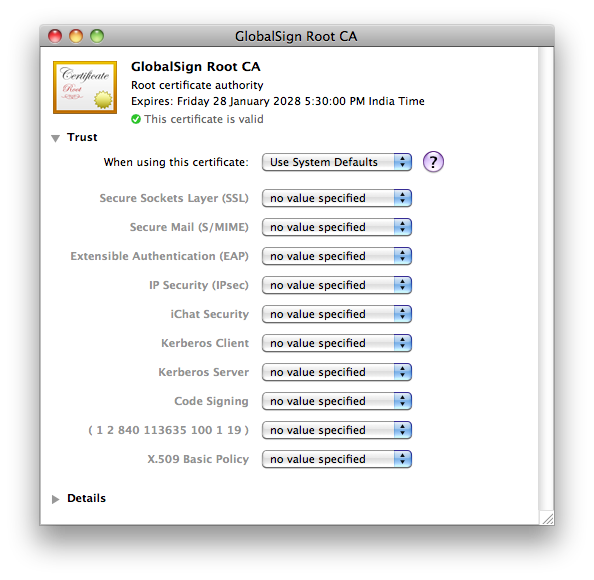Click the 'GlobalSign Root CA' bold heading

click(195, 66)
